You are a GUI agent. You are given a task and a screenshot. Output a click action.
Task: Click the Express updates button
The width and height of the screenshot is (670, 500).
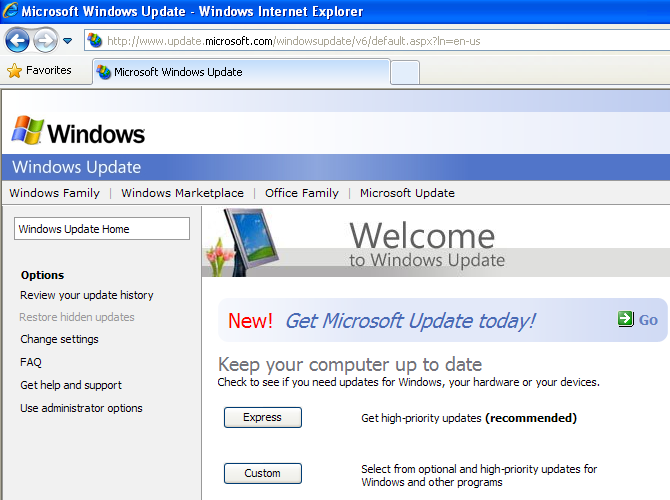(x=263, y=417)
